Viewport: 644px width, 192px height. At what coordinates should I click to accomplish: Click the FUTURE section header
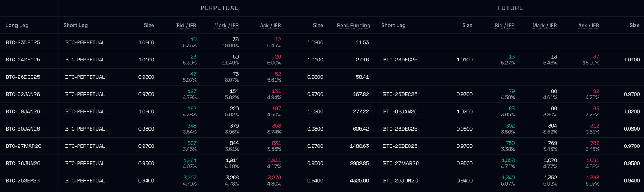pos(510,8)
